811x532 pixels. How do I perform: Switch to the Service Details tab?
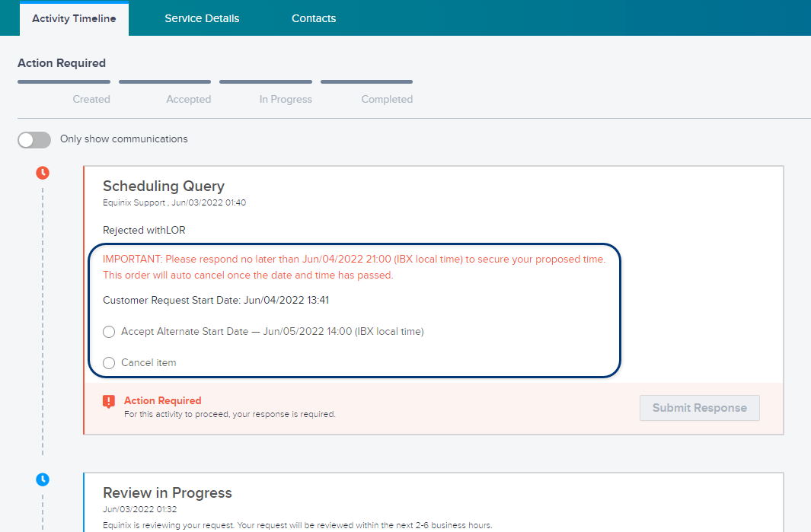(x=202, y=18)
